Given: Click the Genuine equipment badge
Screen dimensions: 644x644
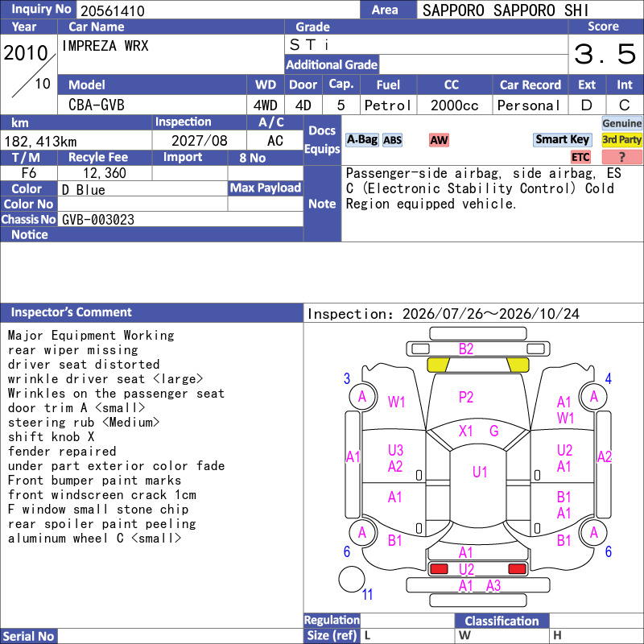Looking at the screenshot, I should pos(621,123).
